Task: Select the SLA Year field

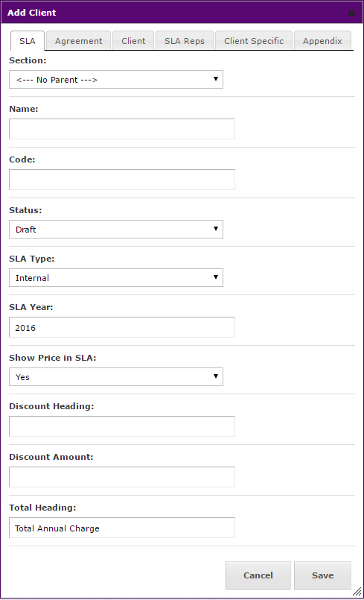Action: [x=122, y=327]
